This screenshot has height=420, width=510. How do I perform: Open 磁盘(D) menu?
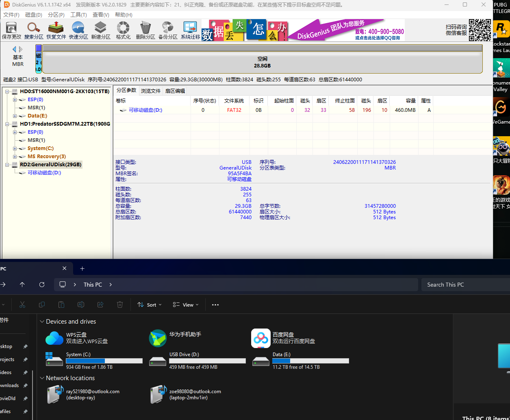pyautogui.click(x=34, y=15)
